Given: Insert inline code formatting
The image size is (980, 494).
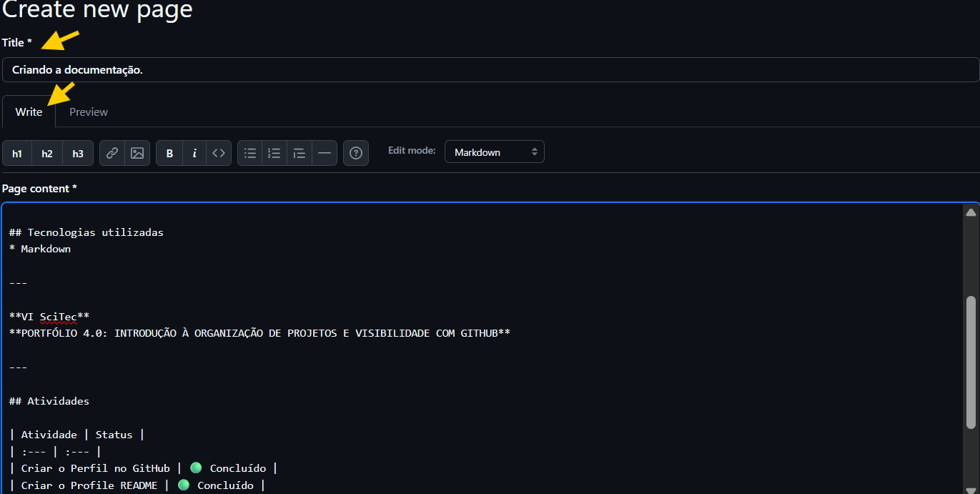Looking at the screenshot, I should click(219, 153).
